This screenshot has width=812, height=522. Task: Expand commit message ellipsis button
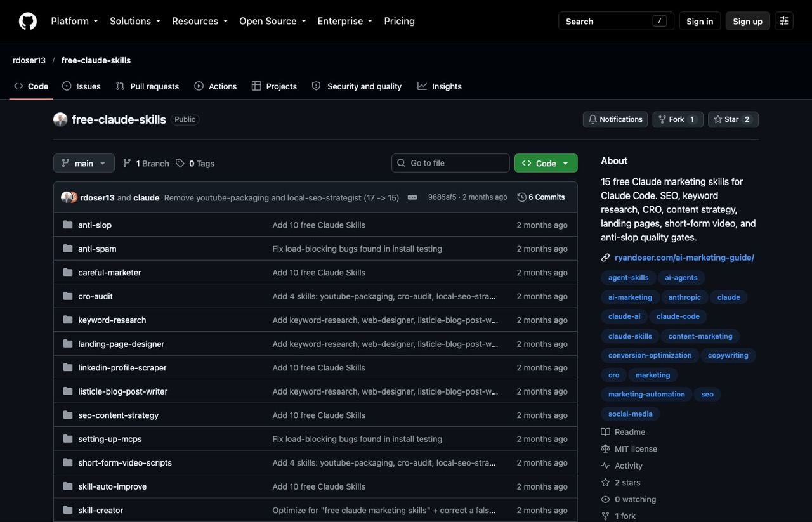pos(412,197)
